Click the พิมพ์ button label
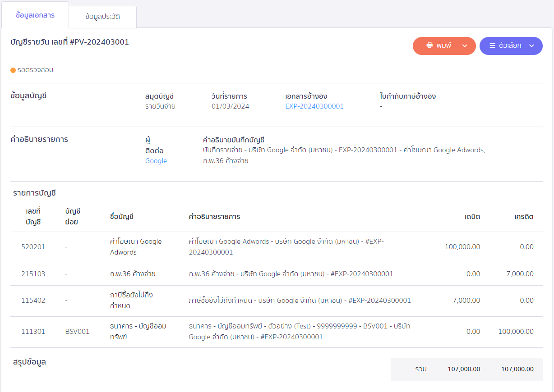This screenshot has height=392, width=554. [444, 46]
